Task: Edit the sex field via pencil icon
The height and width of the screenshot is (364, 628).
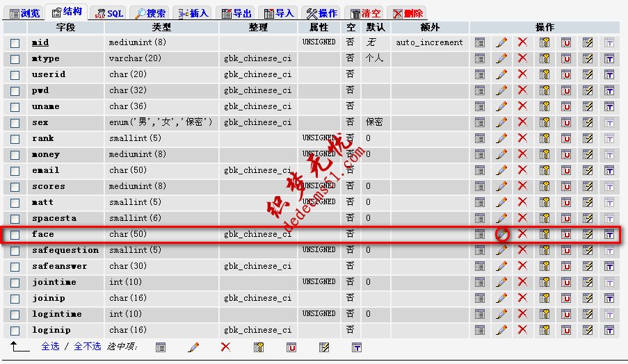Action: 501,122
